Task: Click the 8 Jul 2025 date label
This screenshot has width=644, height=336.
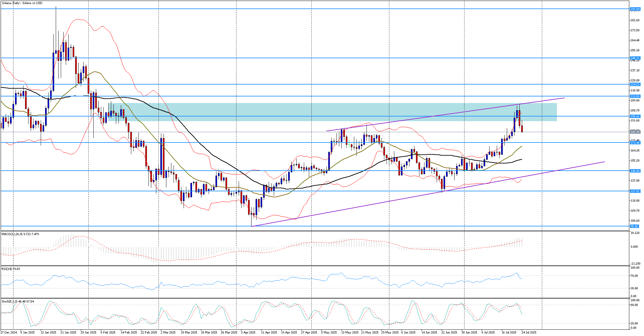Action: pyautogui.click(x=488, y=332)
